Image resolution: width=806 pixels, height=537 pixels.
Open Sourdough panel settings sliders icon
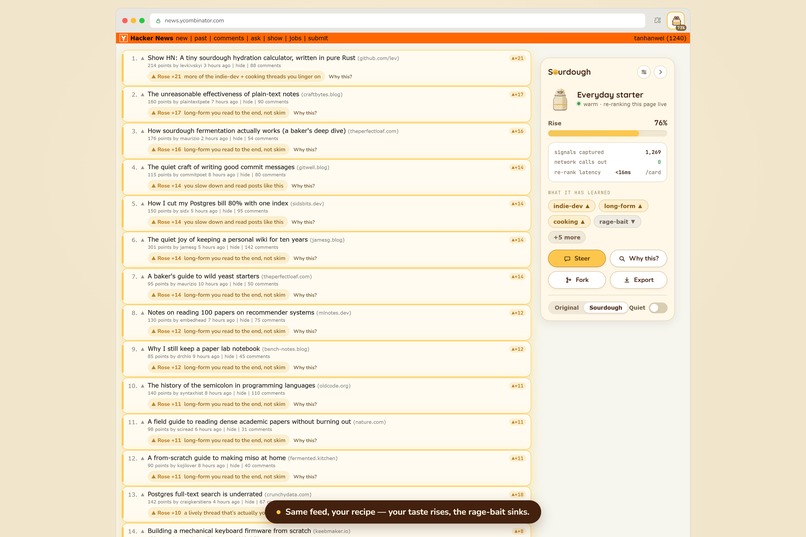[x=644, y=72]
